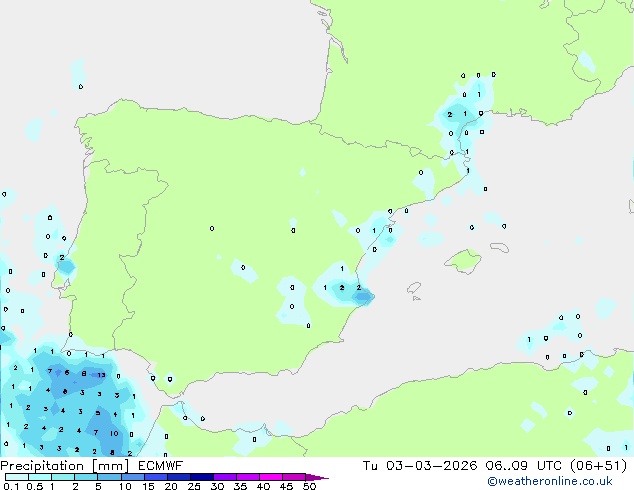Click the 30–35 mm purple legend box
Screen dimensions: 634x490
(225, 477)
